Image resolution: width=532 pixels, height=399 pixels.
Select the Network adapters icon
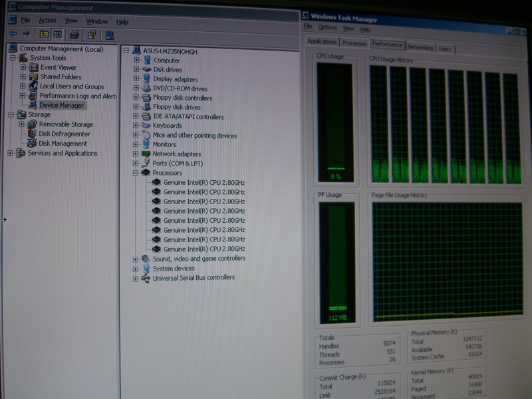(x=146, y=154)
